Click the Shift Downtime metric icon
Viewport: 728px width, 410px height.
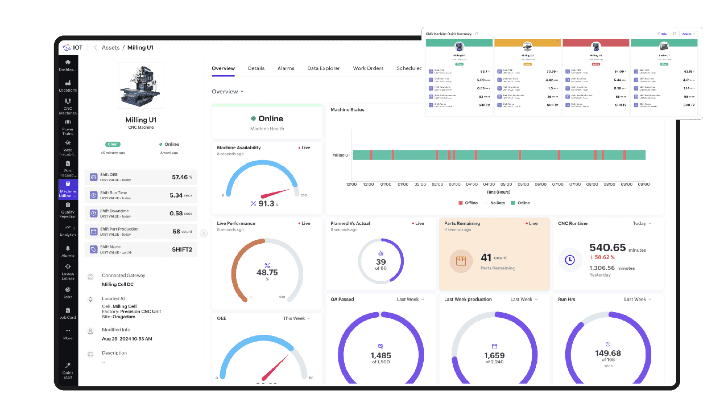click(94, 213)
